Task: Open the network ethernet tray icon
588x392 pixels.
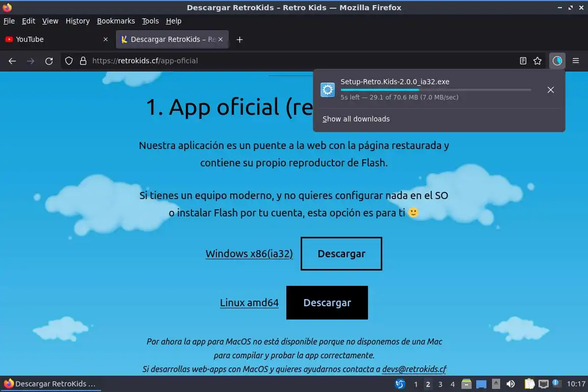Action: [x=544, y=384]
